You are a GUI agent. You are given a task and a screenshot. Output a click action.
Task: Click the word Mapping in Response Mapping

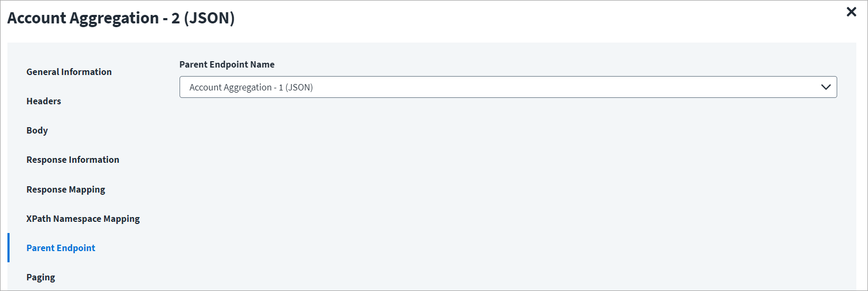pos(87,189)
